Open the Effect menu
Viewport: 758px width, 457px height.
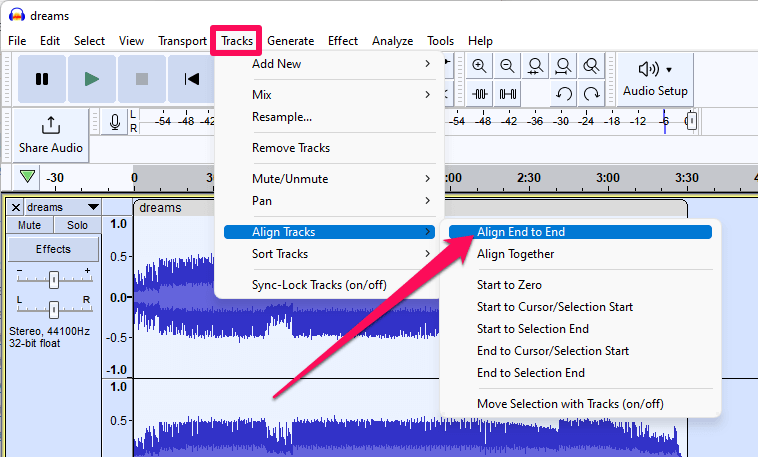click(x=343, y=41)
